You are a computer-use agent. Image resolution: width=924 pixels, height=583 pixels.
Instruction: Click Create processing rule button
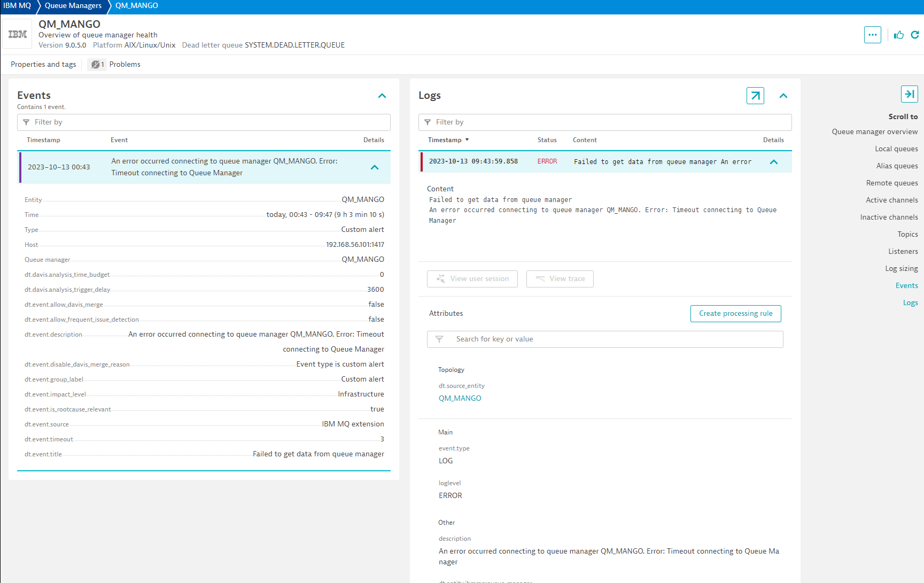click(735, 314)
